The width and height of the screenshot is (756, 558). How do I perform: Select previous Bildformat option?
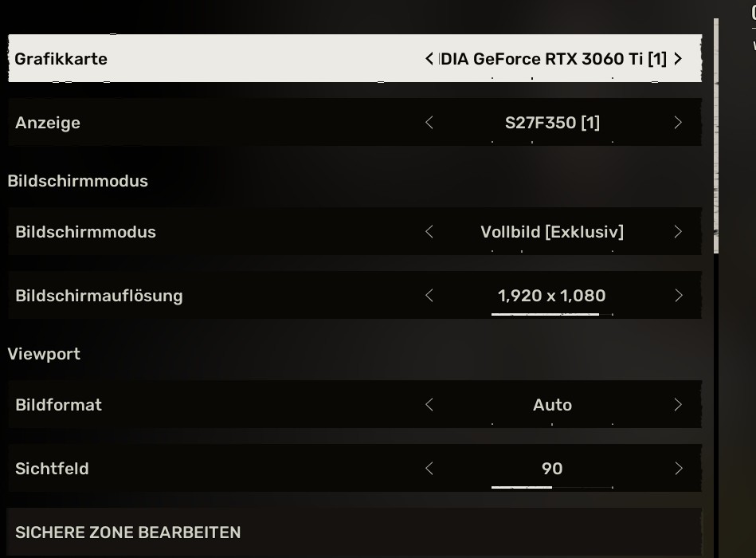coord(429,404)
